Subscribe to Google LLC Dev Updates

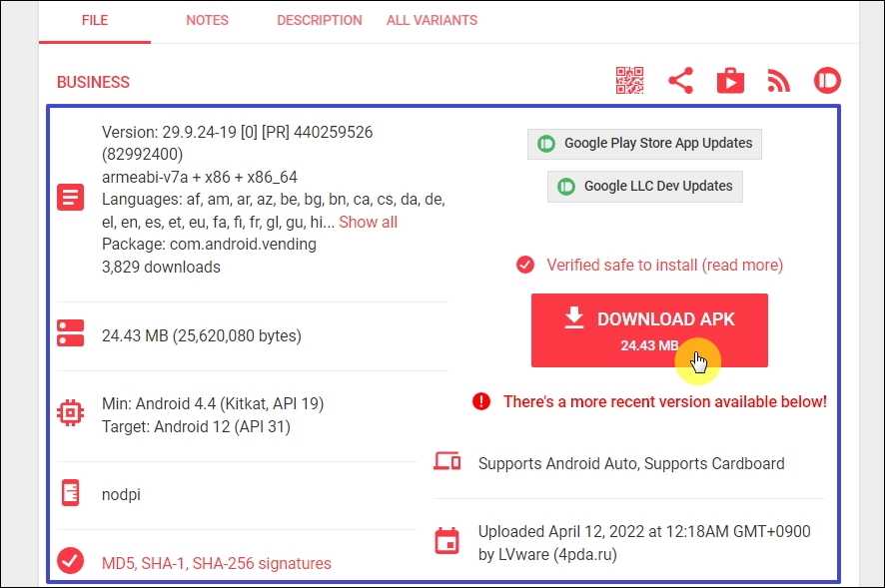click(645, 187)
